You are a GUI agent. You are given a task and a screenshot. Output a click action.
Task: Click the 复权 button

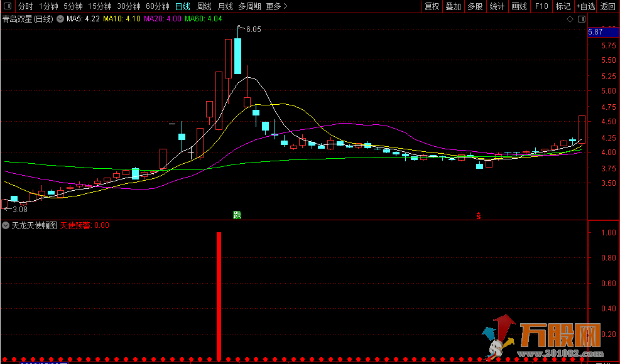coord(432,6)
